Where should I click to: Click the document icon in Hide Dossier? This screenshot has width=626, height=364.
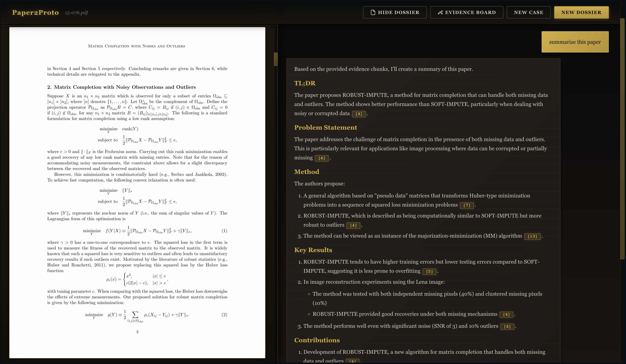coord(373,12)
